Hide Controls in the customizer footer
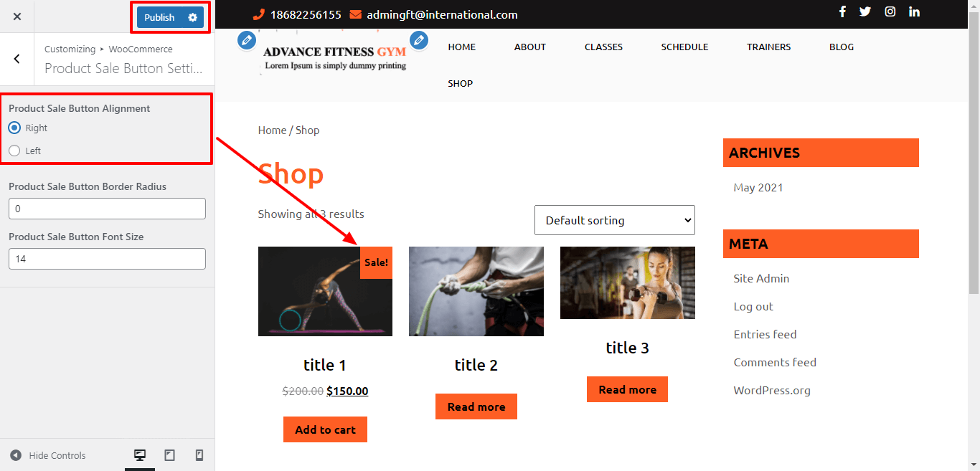The image size is (980, 471). point(47,455)
